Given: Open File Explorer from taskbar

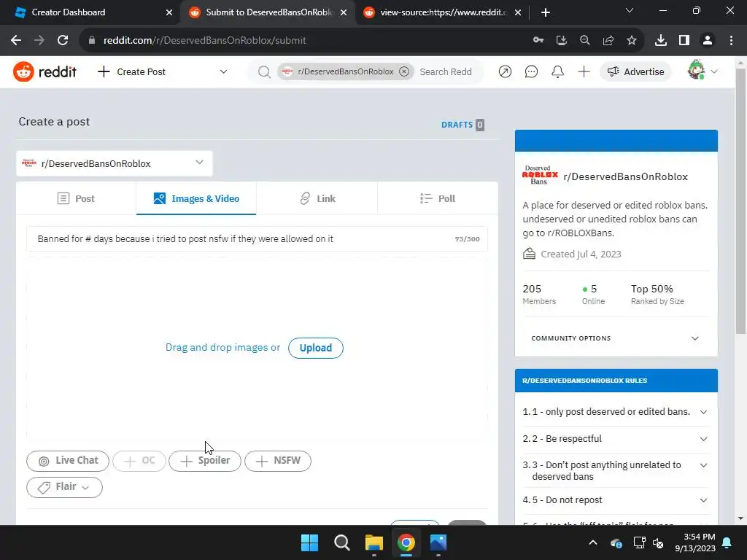Looking at the screenshot, I should (x=374, y=542).
